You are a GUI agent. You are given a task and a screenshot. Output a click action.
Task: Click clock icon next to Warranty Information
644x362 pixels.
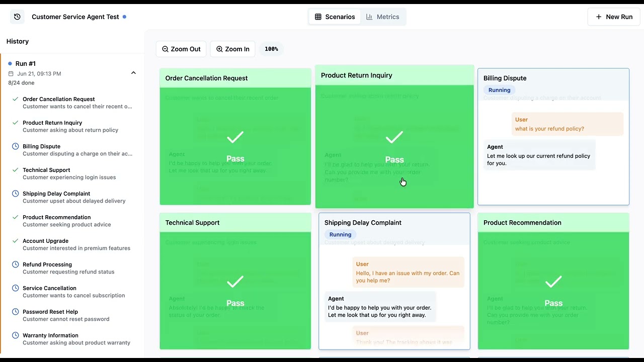pyautogui.click(x=15, y=335)
